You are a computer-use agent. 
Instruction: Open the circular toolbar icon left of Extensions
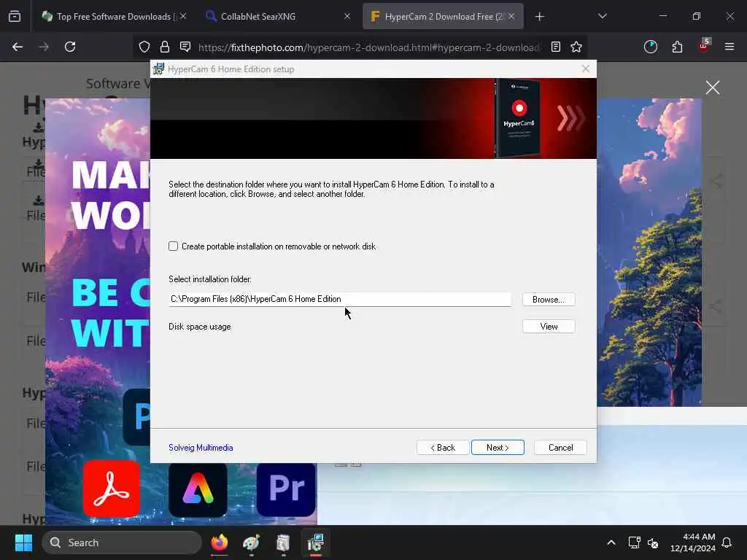(650, 47)
